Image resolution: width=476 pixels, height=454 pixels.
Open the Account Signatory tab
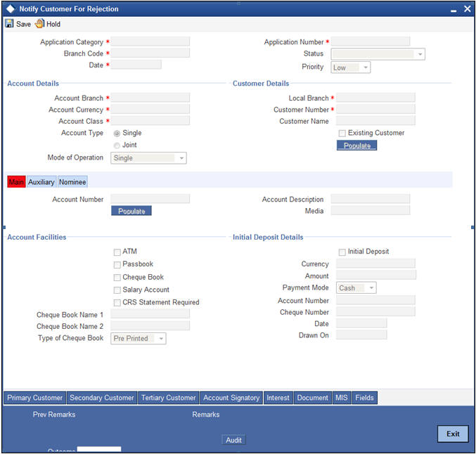(231, 398)
